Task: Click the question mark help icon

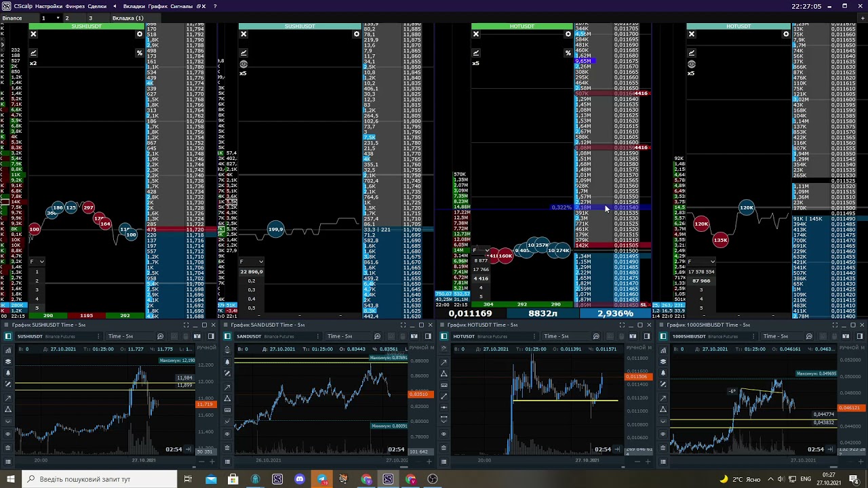Action: click(x=215, y=6)
